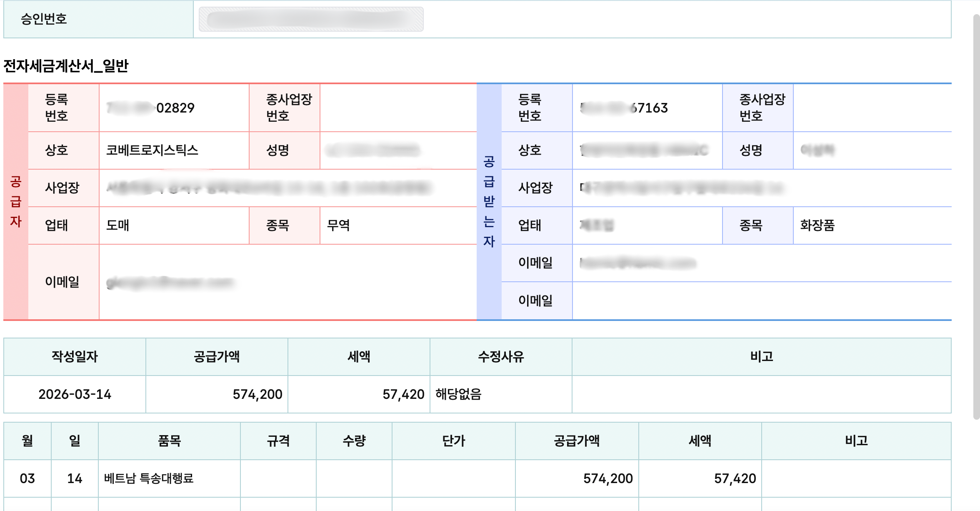
Task: Click the 도매 business type cell
Action: 117,225
